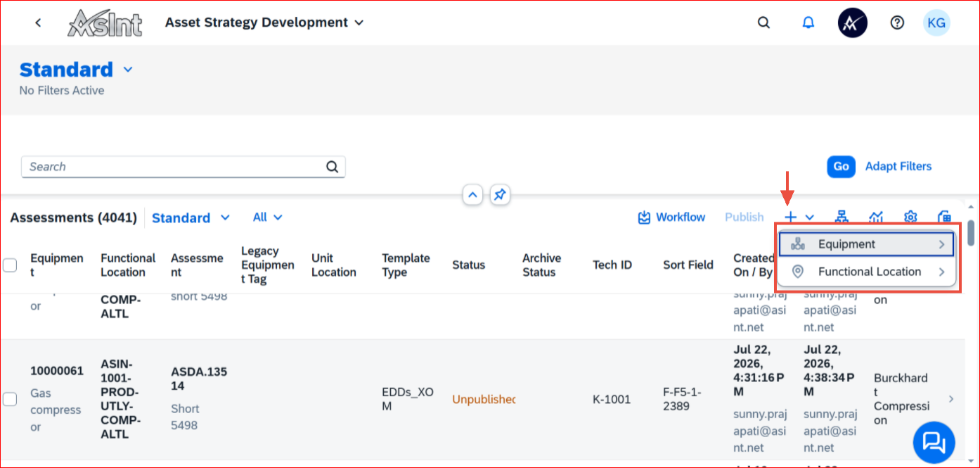Click the Unit Location column header
This screenshot has height=468, width=980.
coord(334,265)
